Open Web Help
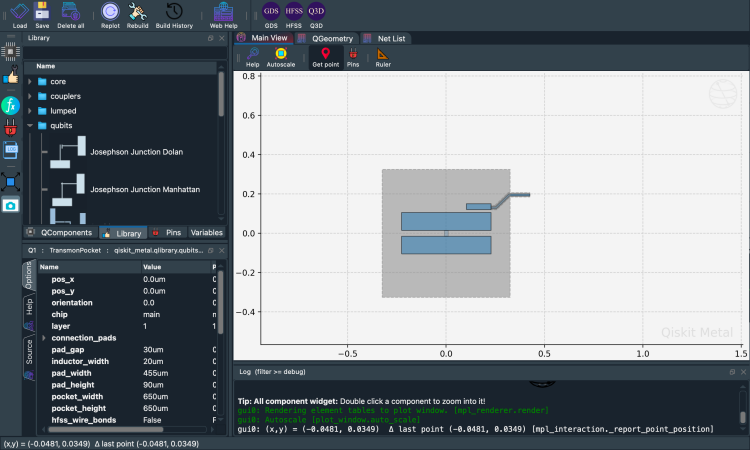This screenshot has height=450, width=750. [223, 15]
